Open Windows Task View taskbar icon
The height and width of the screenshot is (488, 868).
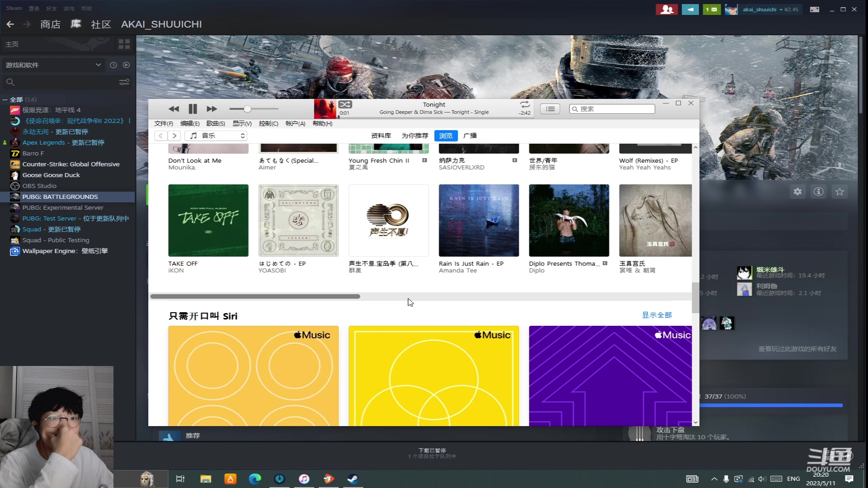(x=180, y=479)
